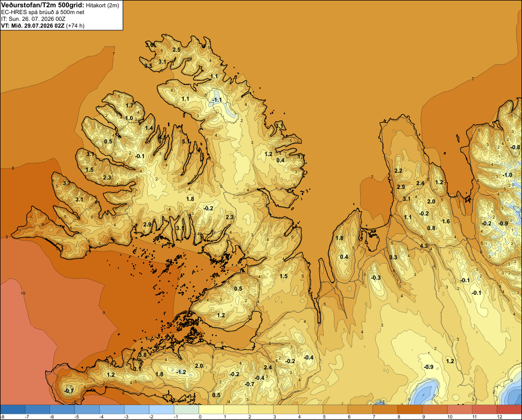Viewport: 522px width, 420px height.
Task: Click the '5.1' temperature value on the map
Action: point(186,141)
